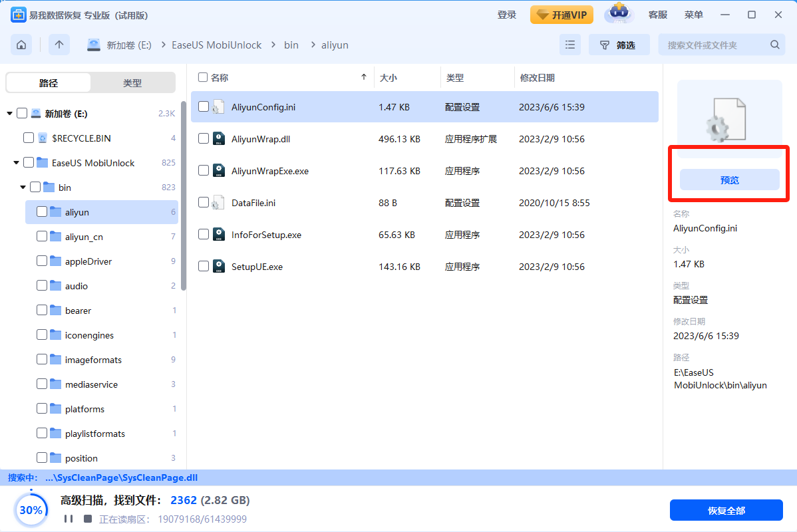Click the 预览 preview button

[x=729, y=180]
